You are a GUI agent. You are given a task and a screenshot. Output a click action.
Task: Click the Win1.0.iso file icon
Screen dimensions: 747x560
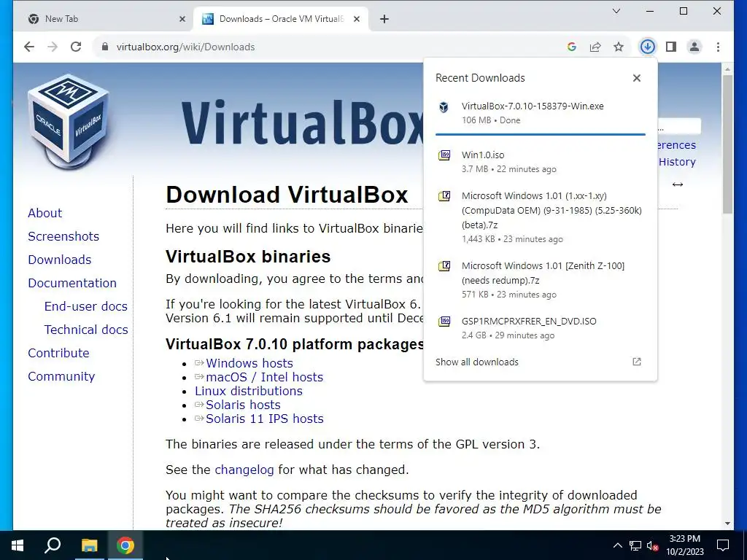pos(444,155)
